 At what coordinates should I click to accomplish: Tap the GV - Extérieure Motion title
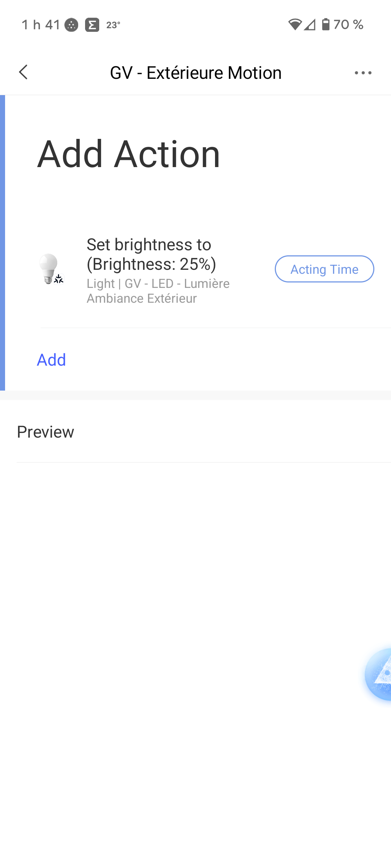point(195,73)
